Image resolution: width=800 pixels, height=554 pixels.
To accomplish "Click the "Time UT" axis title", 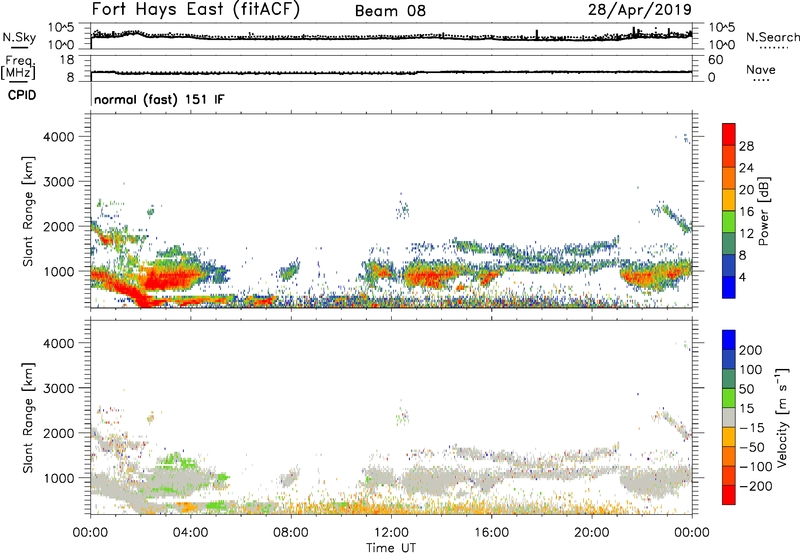I will 391,547.
